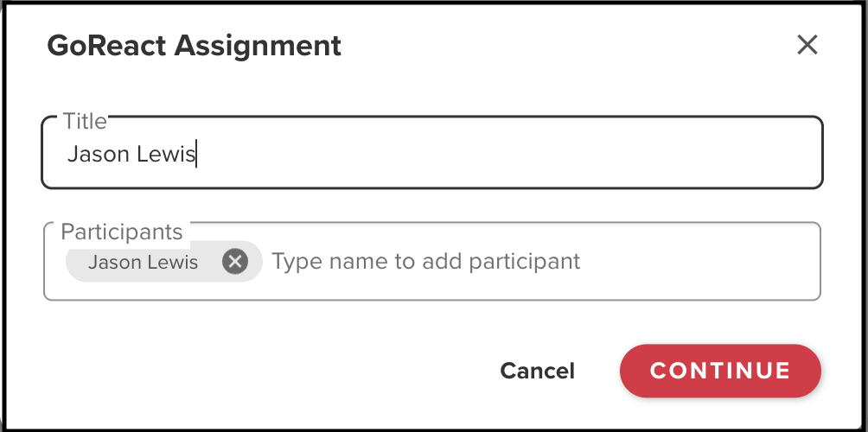The image size is (868, 432).
Task: Close the GoReact Assignment dialog
Action: pyautogui.click(x=807, y=45)
